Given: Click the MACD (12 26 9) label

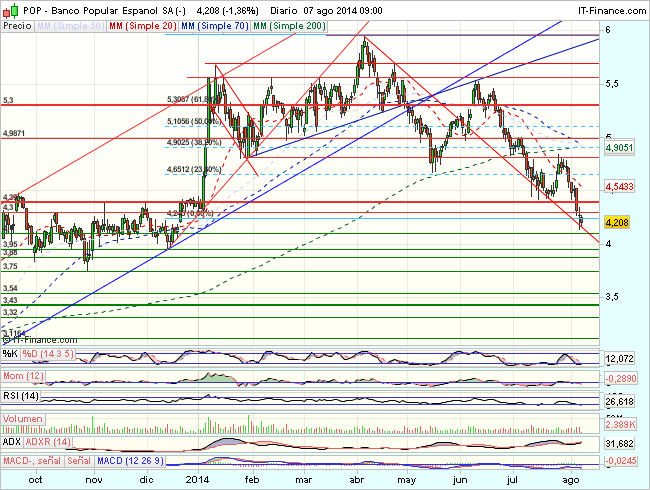Looking at the screenshot, I should click(x=131, y=461).
